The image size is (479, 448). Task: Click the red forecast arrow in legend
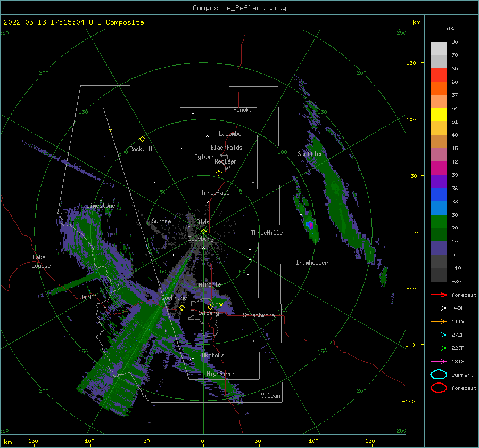tap(439, 295)
